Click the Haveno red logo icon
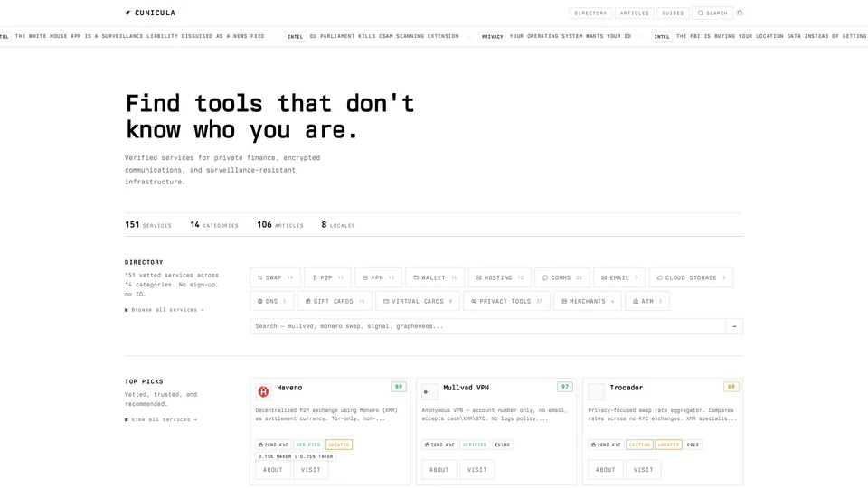The height and width of the screenshot is (488, 868). point(263,391)
